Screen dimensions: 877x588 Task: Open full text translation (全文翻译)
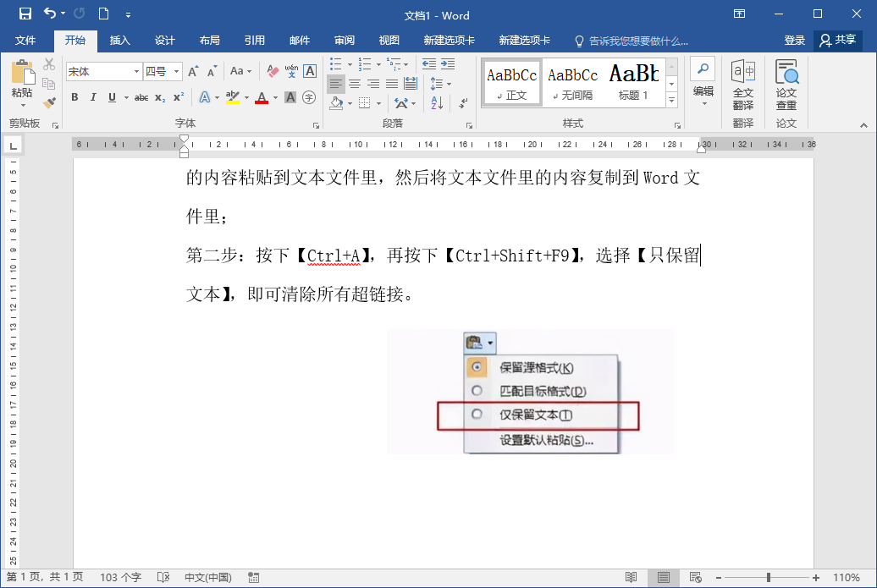pos(743,85)
